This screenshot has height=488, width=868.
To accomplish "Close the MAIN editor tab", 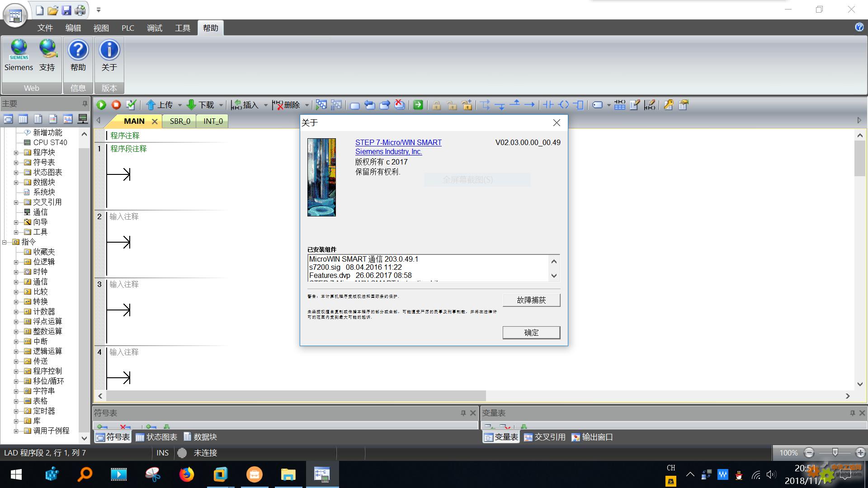I will (x=155, y=121).
